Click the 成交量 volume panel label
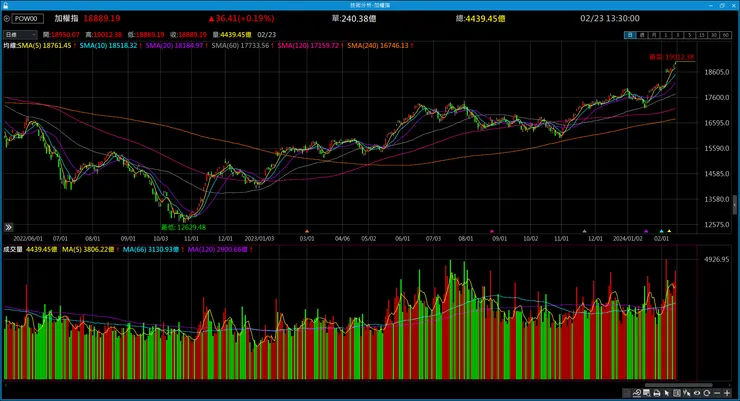740x401 pixels. point(13,250)
